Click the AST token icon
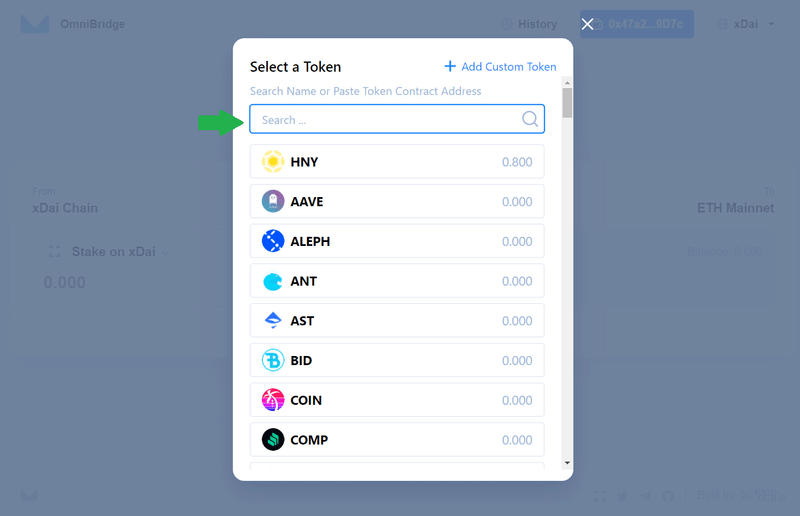 coord(273,321)
